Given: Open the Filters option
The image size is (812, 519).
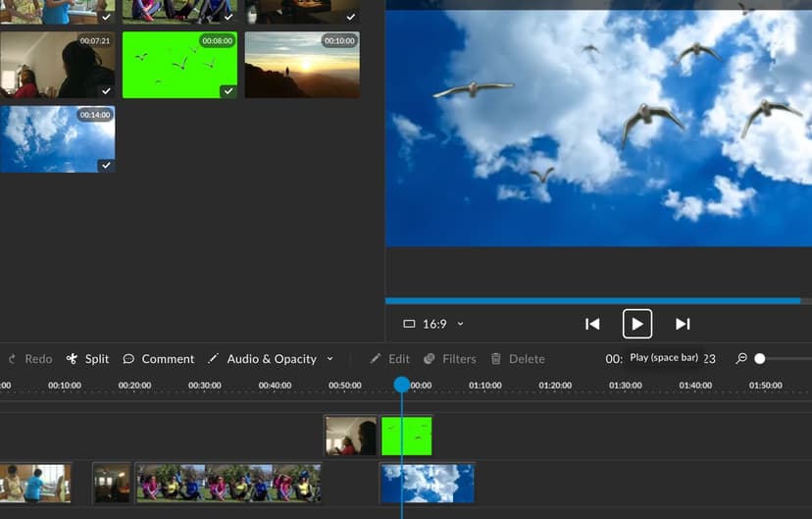Looking at the screenshot, I should 450,359.
